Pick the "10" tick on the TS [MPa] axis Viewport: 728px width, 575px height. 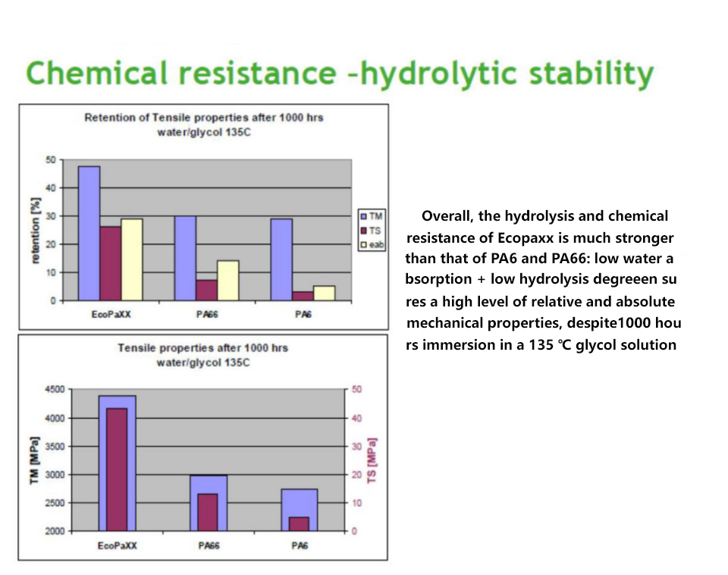[356, 503]
